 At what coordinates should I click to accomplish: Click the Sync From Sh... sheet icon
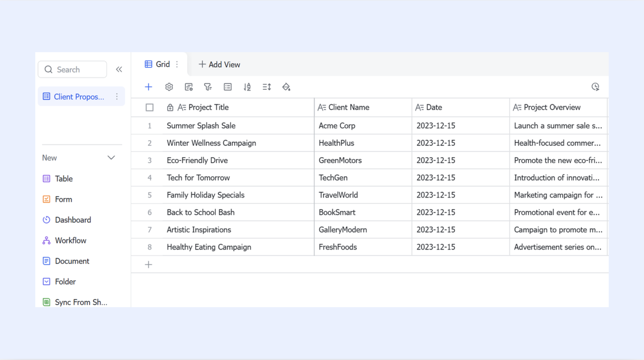coord(46,302)
